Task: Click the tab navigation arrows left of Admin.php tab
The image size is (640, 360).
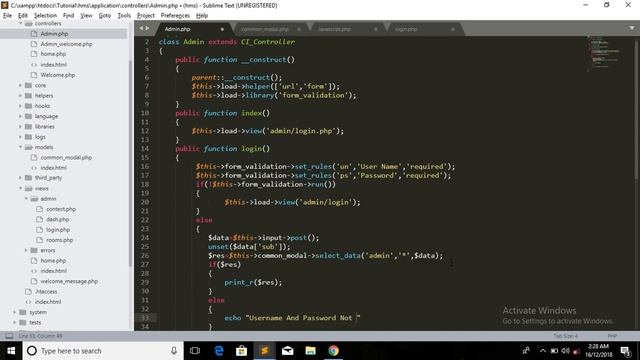Action: (144, 29)
